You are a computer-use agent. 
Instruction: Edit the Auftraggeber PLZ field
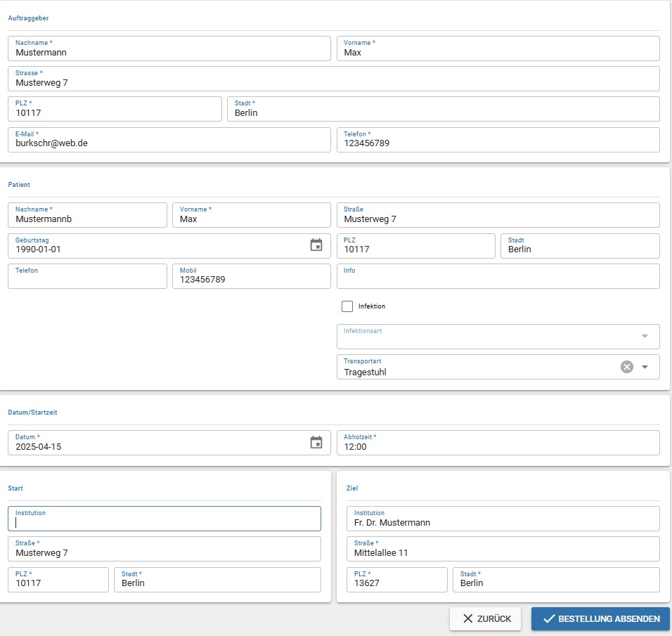coord(115,109)
